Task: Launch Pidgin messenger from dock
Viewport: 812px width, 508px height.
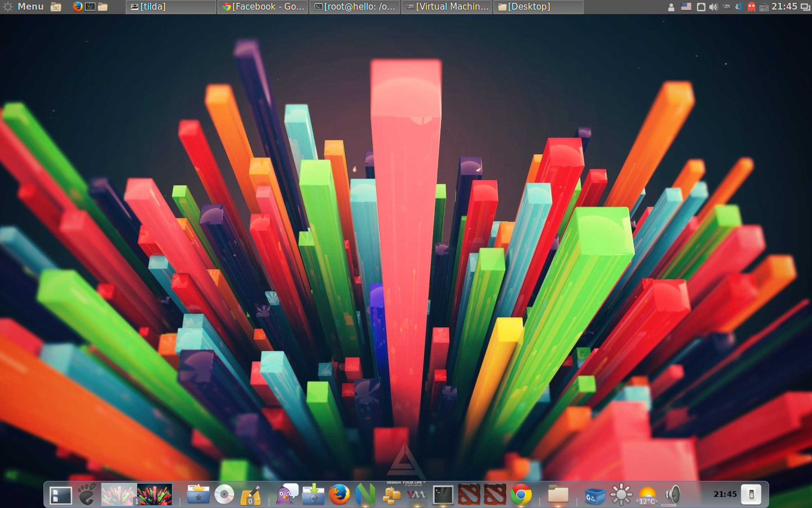Action: tap(288, 494)
